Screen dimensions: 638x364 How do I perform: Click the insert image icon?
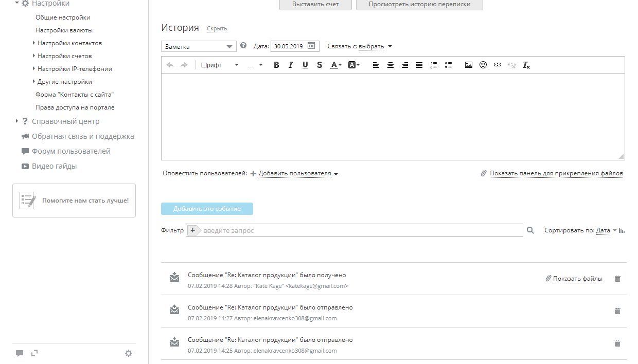(468, 65)
